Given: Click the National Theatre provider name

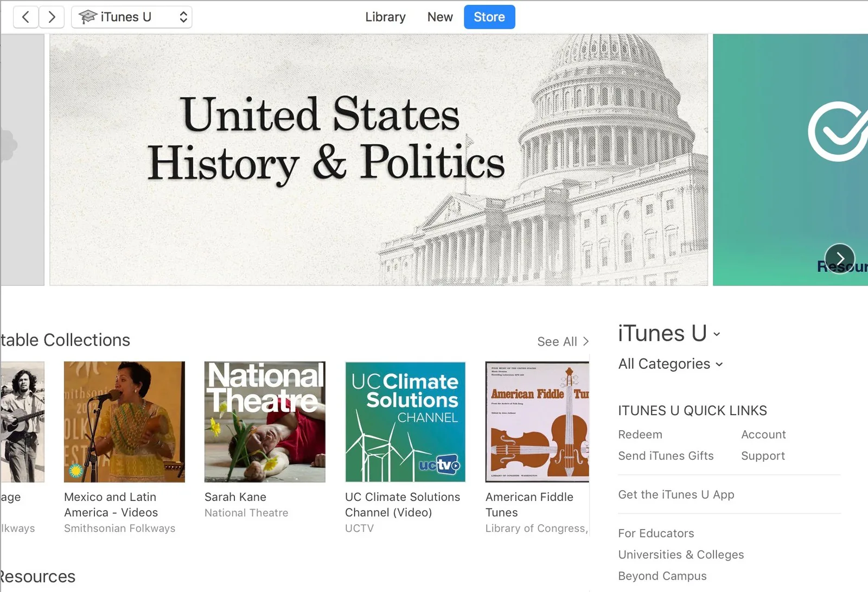Looking at the screenshot, I should [246, 513].
